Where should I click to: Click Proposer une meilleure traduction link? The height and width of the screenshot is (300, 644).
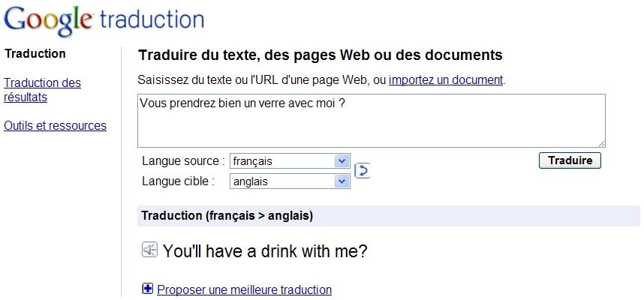pos(244,289)
